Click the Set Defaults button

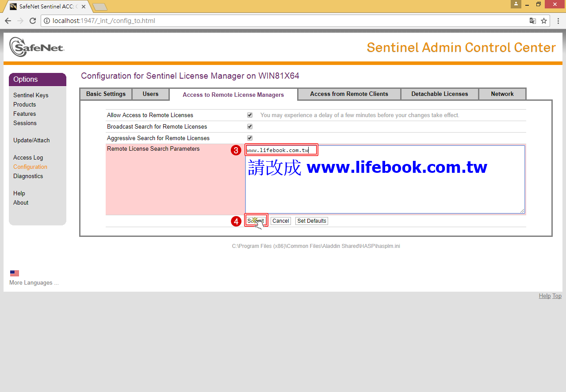tap(312, 221)
